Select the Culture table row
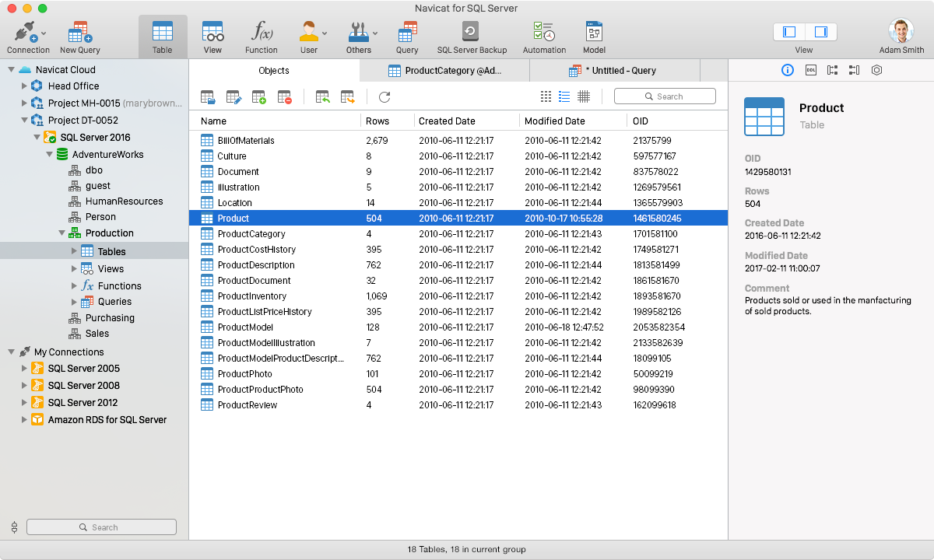The width and height of the screenshot is (934, 560). [458, 156]
